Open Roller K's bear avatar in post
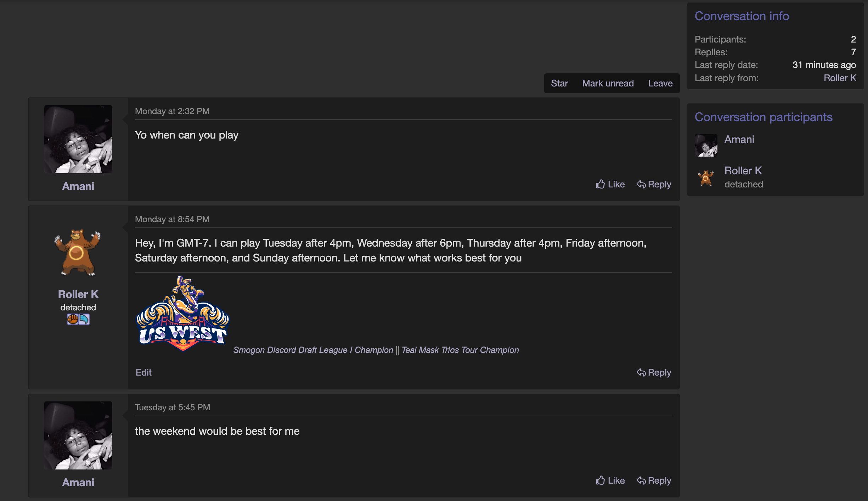 pyautogui.click(x=78, y=252)
